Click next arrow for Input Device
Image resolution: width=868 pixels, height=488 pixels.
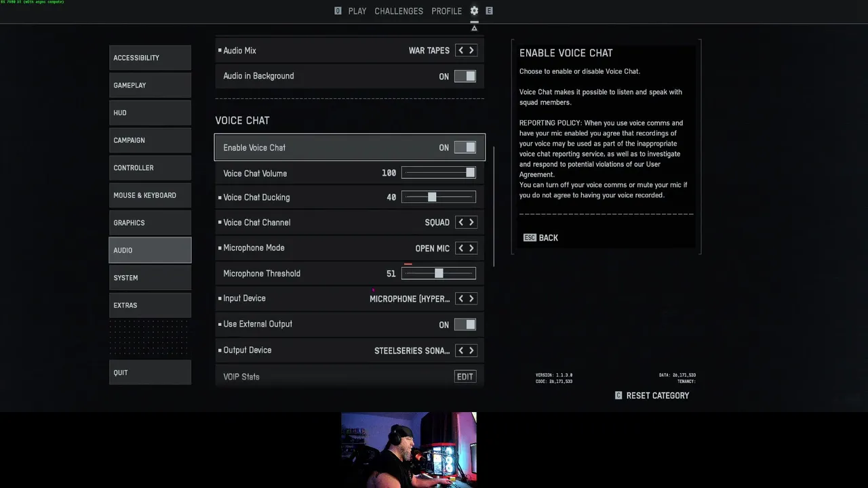coord(471,299)
